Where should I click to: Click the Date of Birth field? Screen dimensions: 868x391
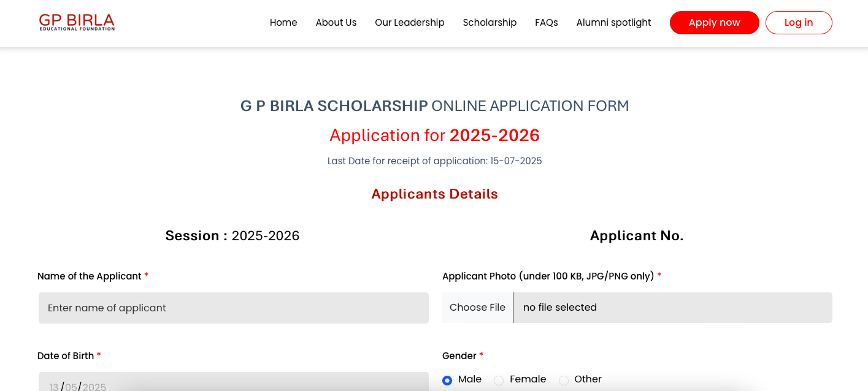click(233, 385)
